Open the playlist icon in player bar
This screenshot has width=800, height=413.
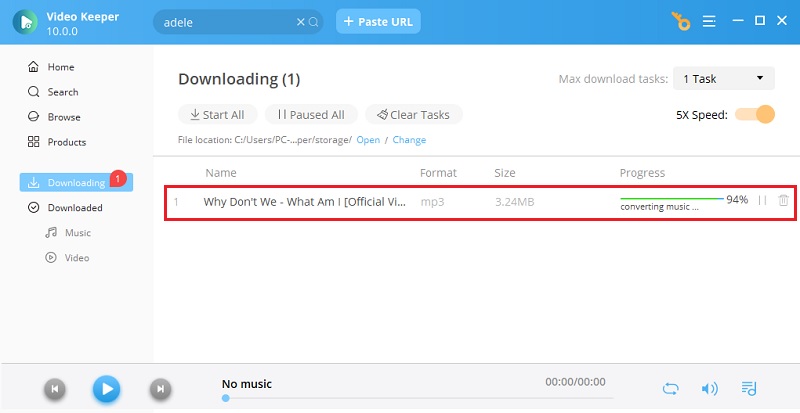748,389
